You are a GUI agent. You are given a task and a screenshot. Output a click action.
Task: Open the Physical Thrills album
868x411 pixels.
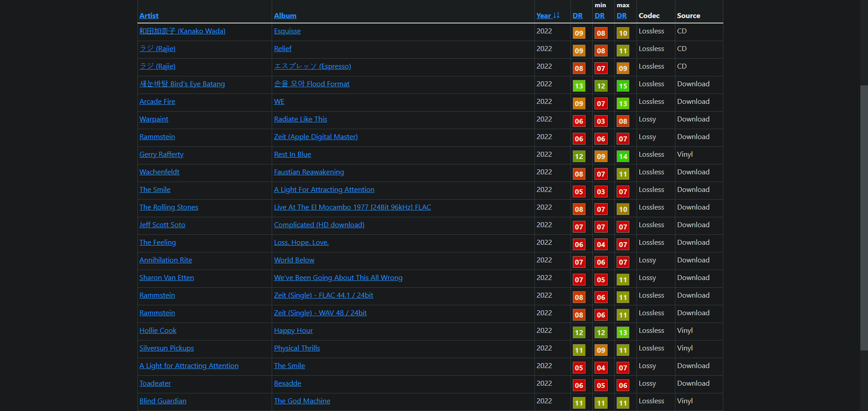(297, 348)
